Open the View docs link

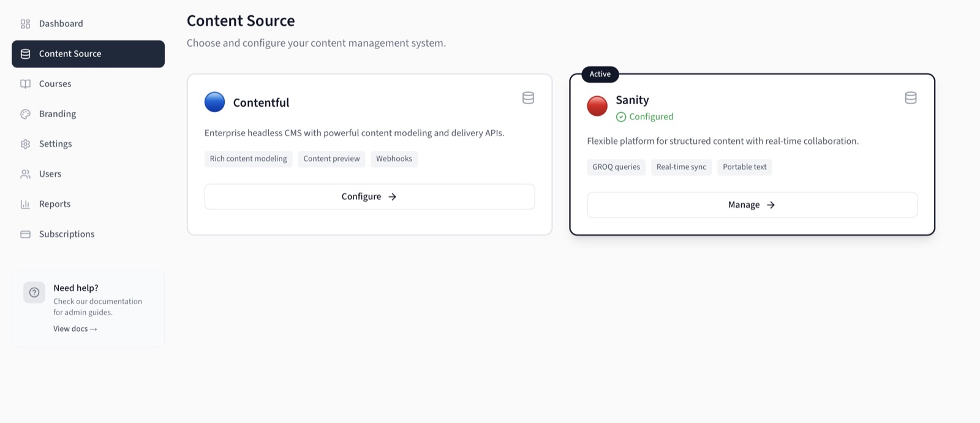click(74, 329)
